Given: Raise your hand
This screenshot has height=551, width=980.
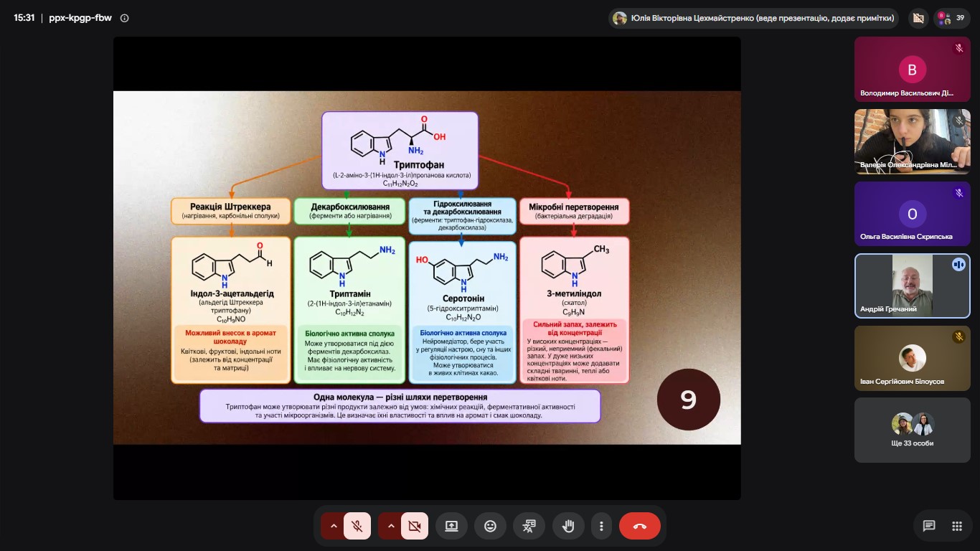Looking at the screenshot, I should click(x=568, y=526).
